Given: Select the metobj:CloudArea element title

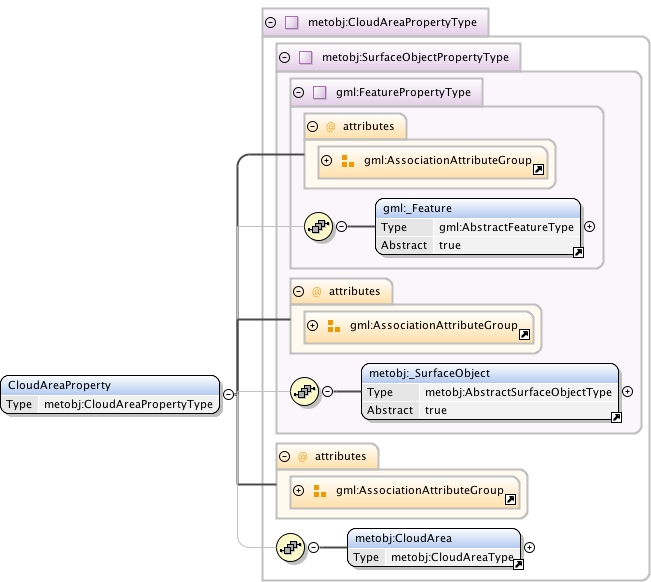Looking at the screenshot, I should click(403, 538).
